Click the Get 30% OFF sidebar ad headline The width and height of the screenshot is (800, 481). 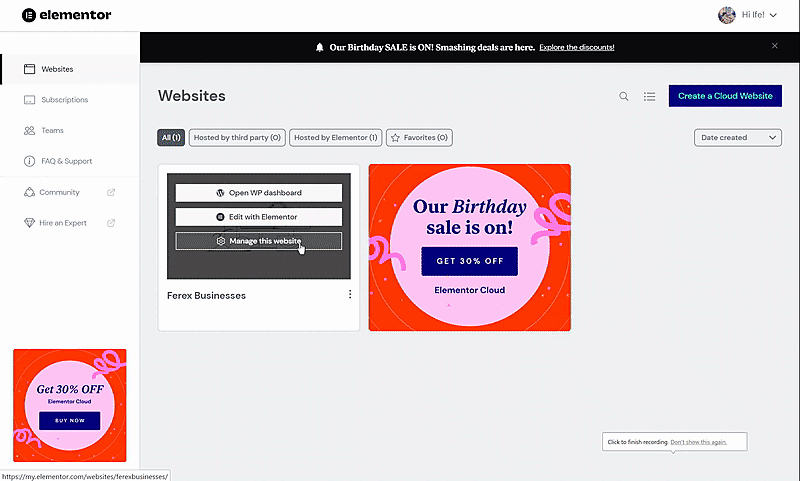coord(70,389)
